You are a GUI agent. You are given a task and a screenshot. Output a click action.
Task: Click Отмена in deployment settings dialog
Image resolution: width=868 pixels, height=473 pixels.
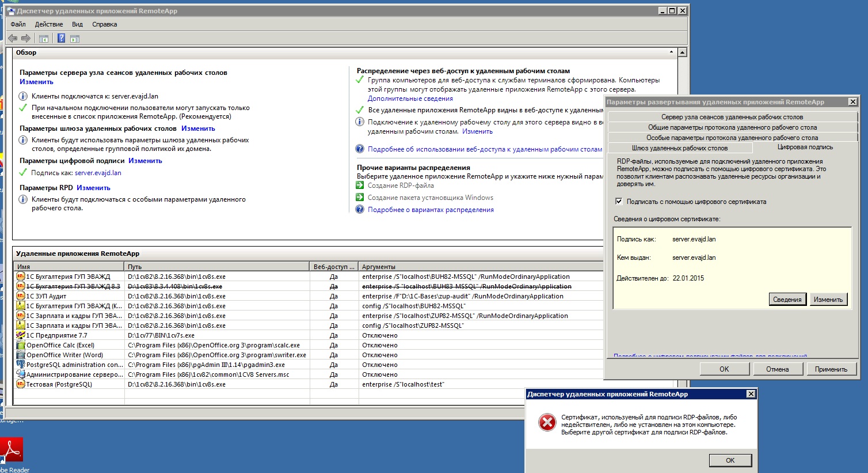777,369
